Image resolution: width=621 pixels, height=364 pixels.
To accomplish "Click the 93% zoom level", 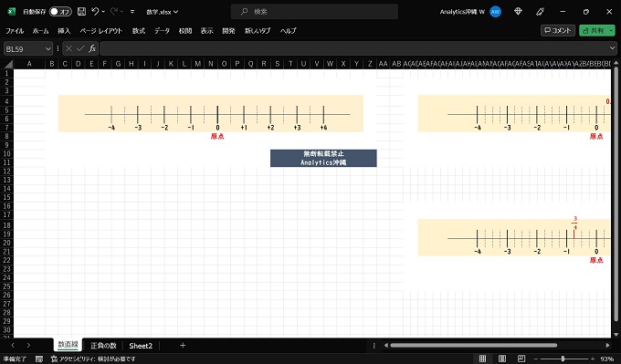I will 606,359.
